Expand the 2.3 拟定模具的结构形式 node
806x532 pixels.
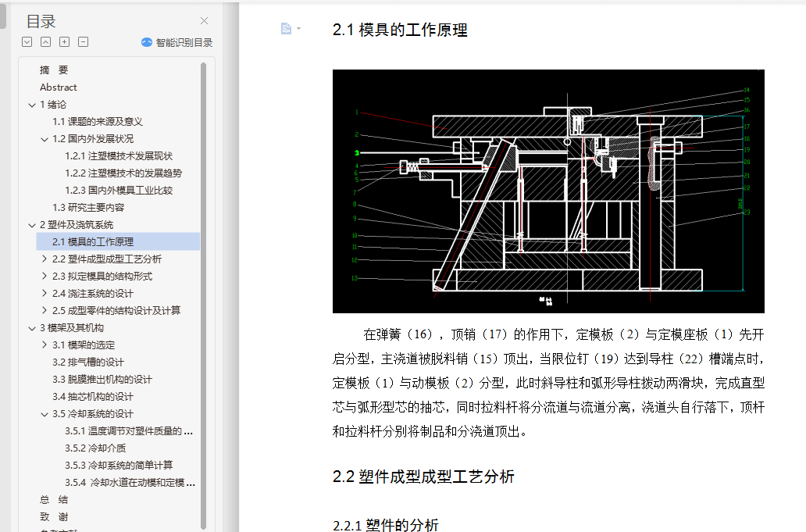pyautogui.click(x=45, y=276)
